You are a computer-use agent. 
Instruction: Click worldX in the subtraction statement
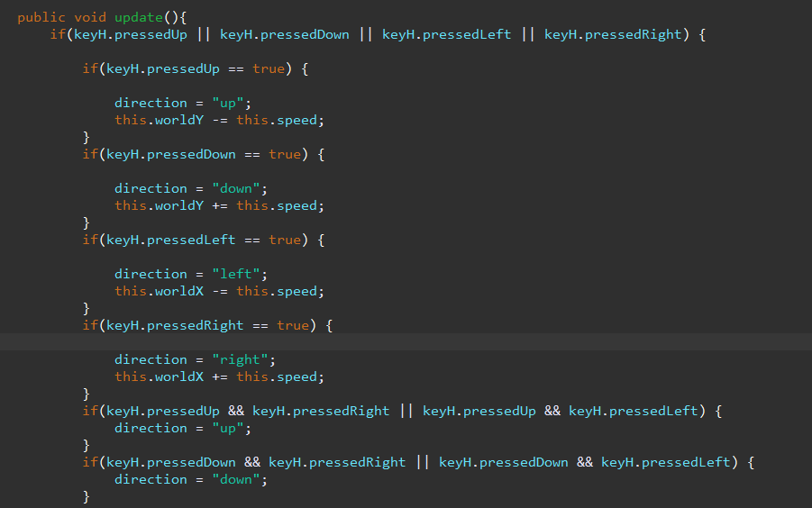179,291
